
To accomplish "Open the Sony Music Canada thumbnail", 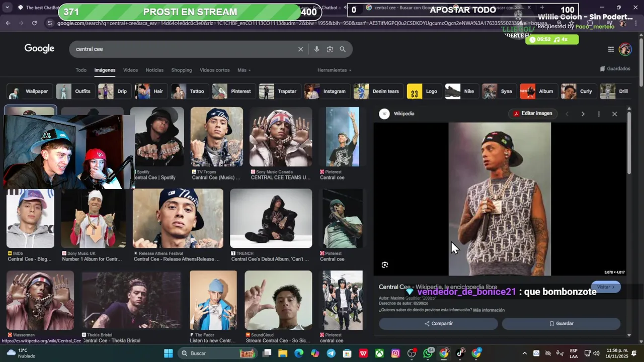I will pyautogui.click(x=281, y=137).
